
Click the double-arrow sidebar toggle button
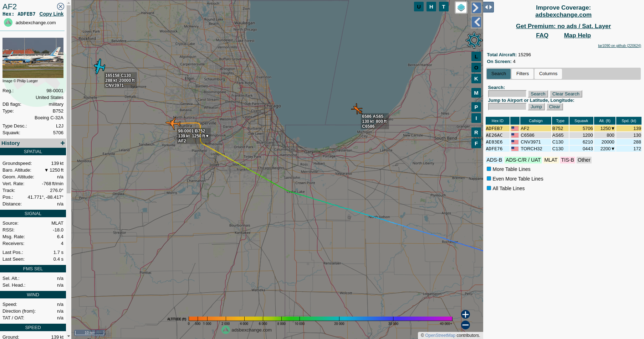488,7
